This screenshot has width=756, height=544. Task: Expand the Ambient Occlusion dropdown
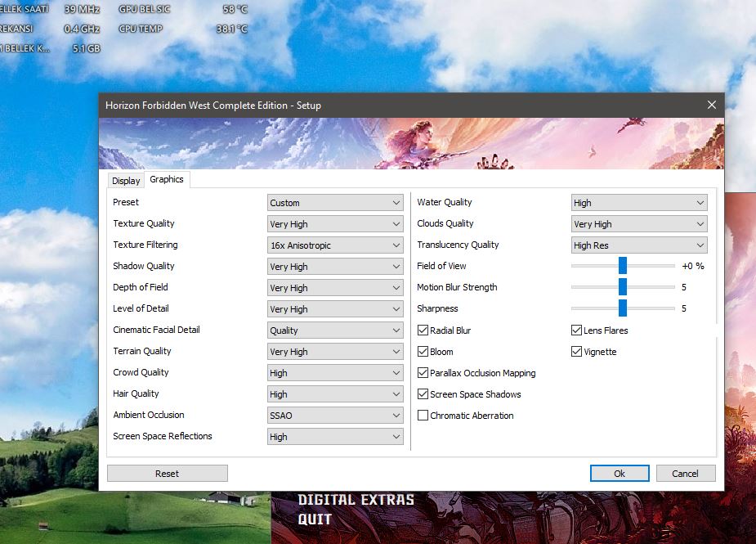point(335,415)
